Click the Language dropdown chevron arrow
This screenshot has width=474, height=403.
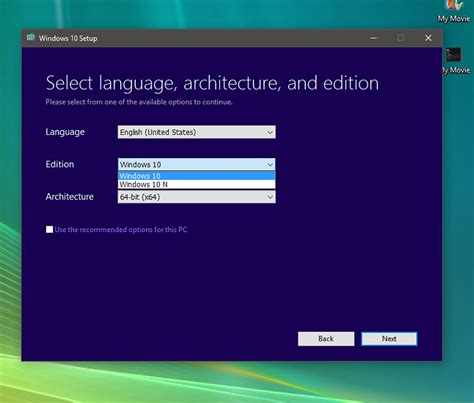pyautogui.click(x=270, y=132)
